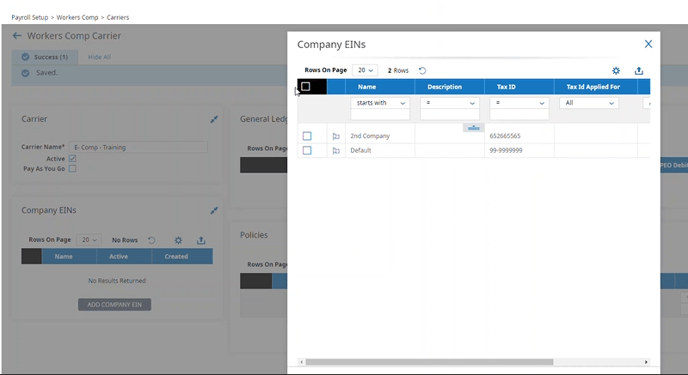Screen dimensions: 688x375
Task: Open the Description filter operator dropdown
Action: (x=450, y=103)
